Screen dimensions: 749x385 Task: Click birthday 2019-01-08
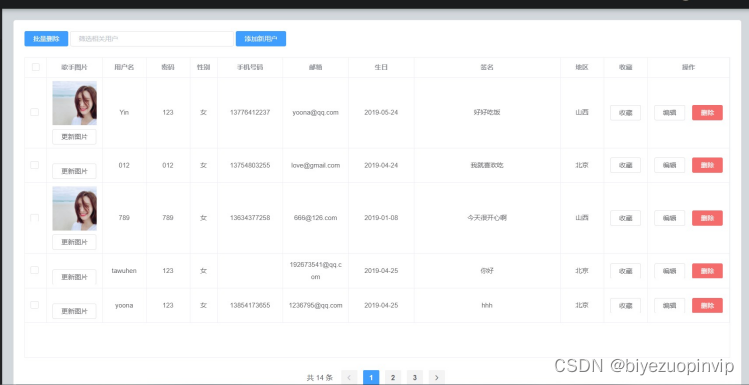click(x=381, y=218)
